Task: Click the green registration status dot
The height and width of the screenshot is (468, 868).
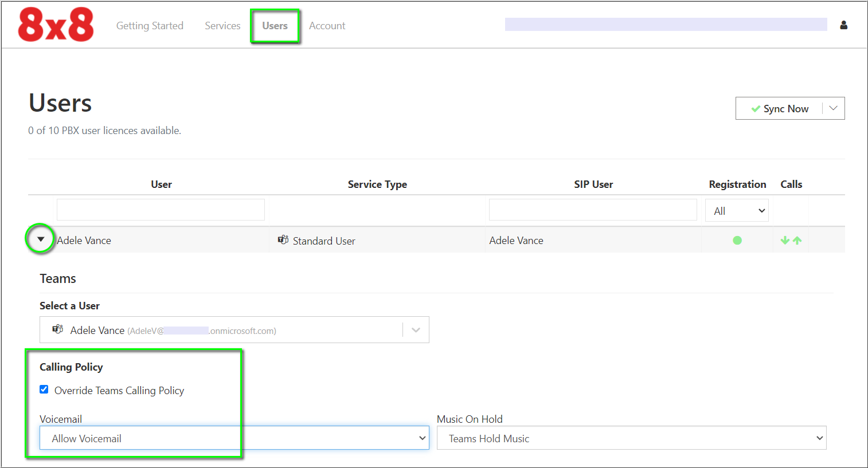Action: pyautogui.click(x=737, y=241)
